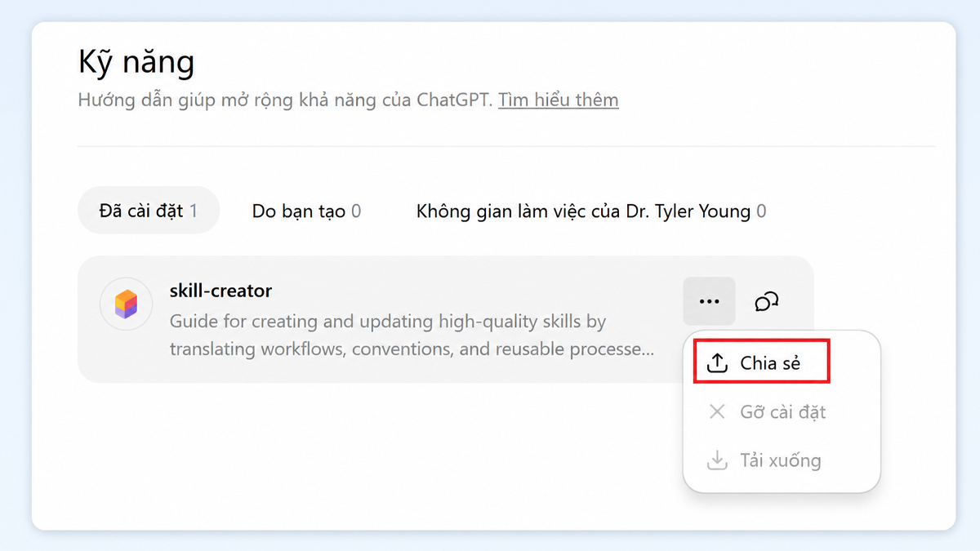Click the skill-creator description text
The width and height of the screenshot is (980, 551).
coord(412,335)
